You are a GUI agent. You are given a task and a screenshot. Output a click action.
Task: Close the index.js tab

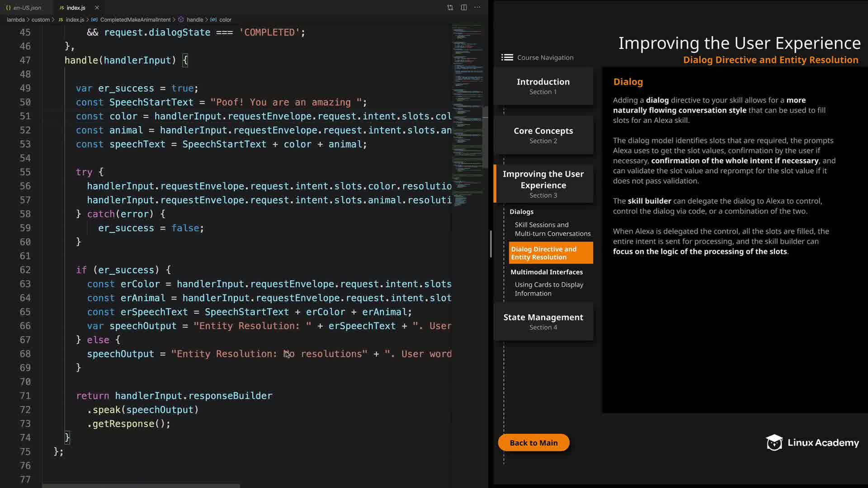(97, 8)
